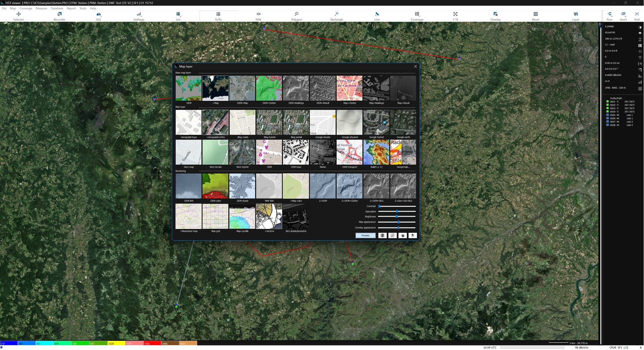Screen dimensions: 644x350
Task: Select the Google streets map type thumbnail
Action: point(322,122)
